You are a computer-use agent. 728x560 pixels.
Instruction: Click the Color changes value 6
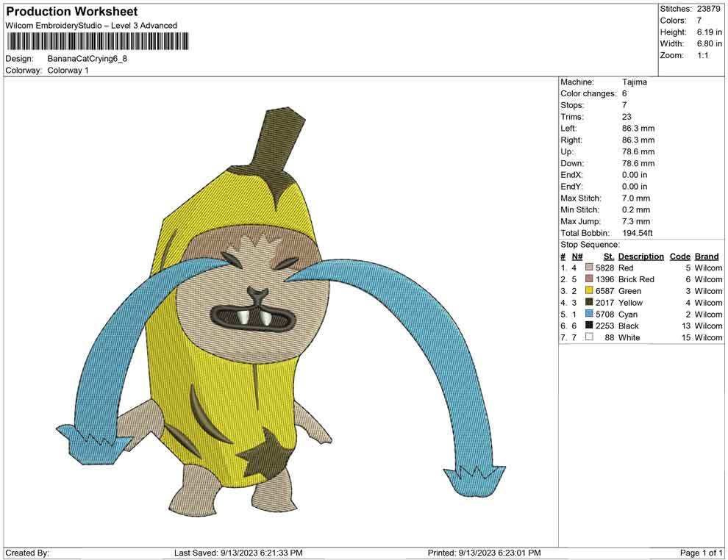point(624,93)
